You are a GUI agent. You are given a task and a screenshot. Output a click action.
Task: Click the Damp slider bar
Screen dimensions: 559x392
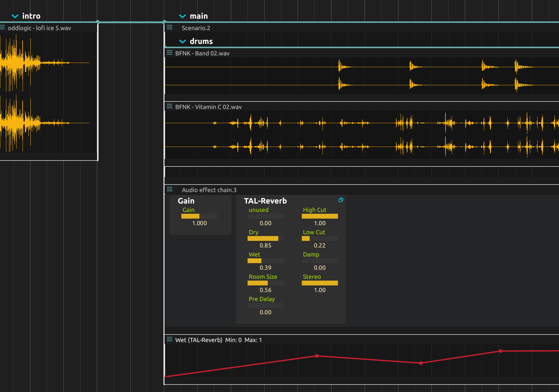[320, 261]
